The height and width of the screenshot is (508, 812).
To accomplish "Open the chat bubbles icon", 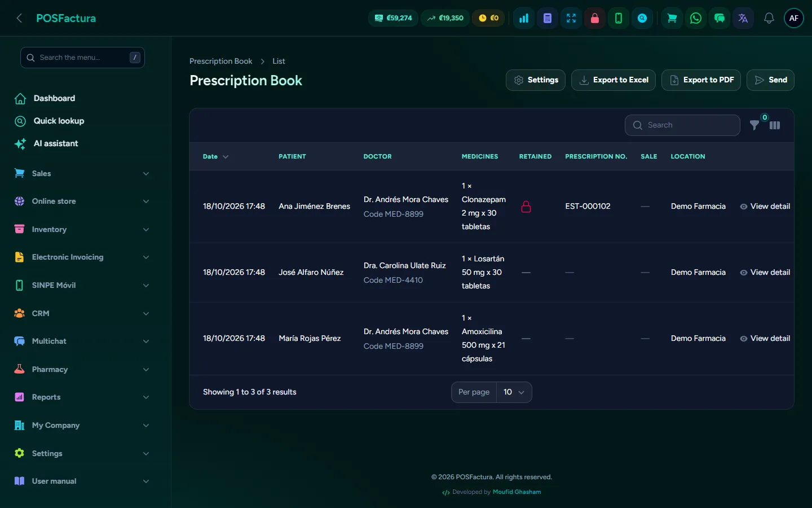I will (720, 18).
